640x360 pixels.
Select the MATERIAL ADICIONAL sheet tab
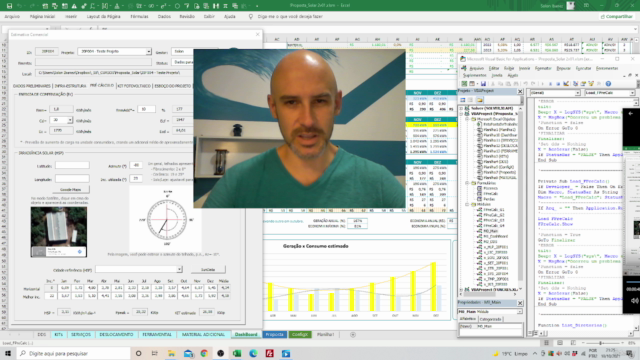tap(203, 335)
